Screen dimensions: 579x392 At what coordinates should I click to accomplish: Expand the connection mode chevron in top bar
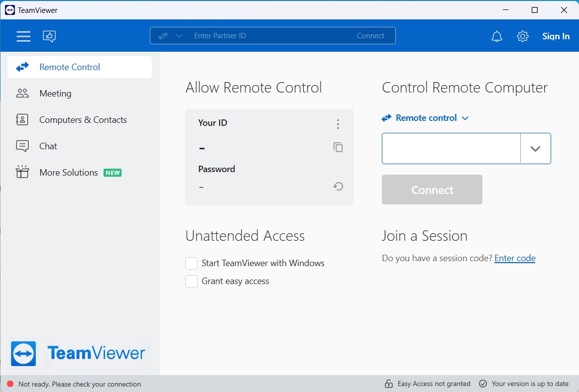coord(179,36)
